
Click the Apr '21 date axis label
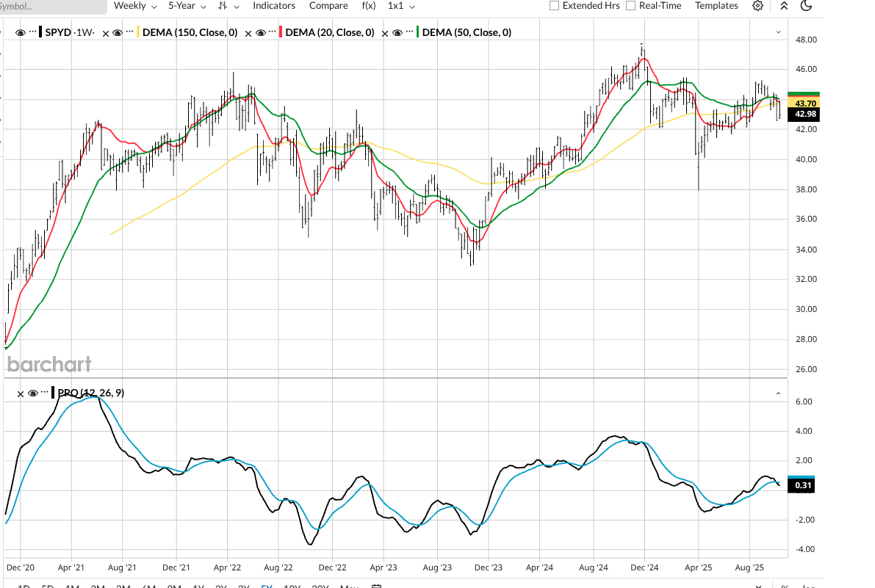tap(71, 567)
